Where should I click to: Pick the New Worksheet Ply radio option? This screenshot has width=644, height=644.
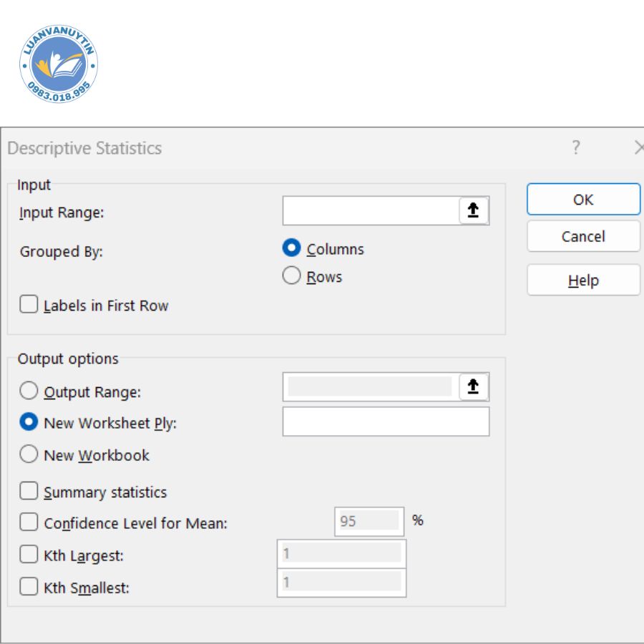[29, 423]
